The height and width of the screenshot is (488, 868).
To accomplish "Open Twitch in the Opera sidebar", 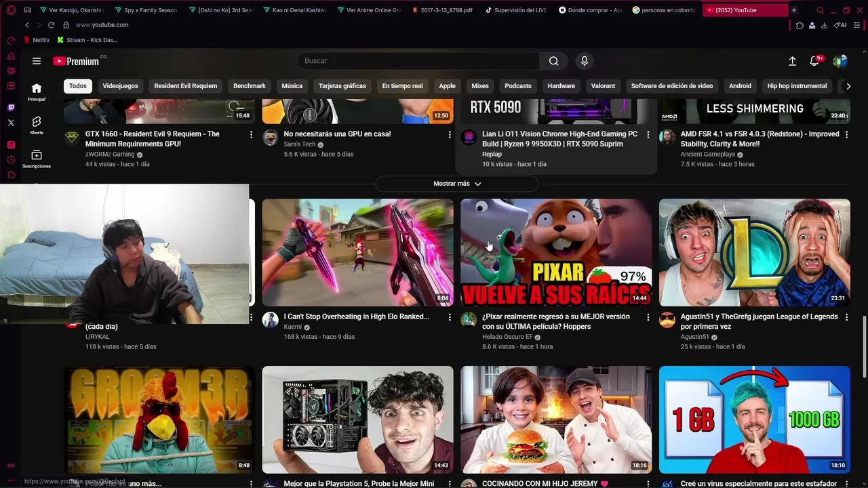I will 11,108.
